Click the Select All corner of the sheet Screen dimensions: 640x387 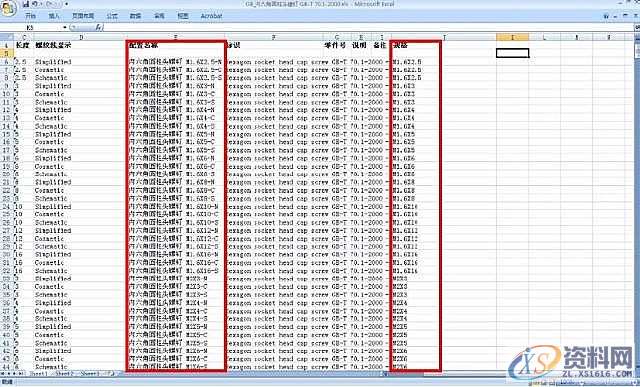point(7,37)
